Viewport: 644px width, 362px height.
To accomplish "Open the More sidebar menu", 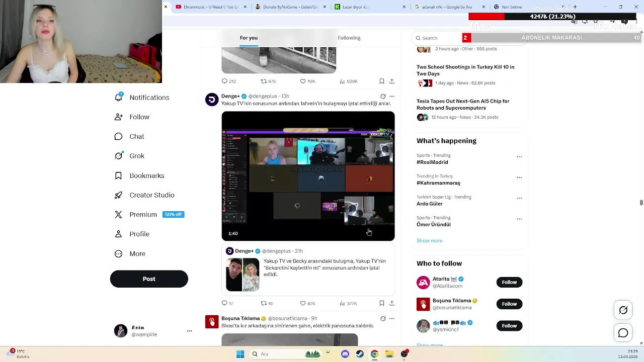I will [130, 253].
